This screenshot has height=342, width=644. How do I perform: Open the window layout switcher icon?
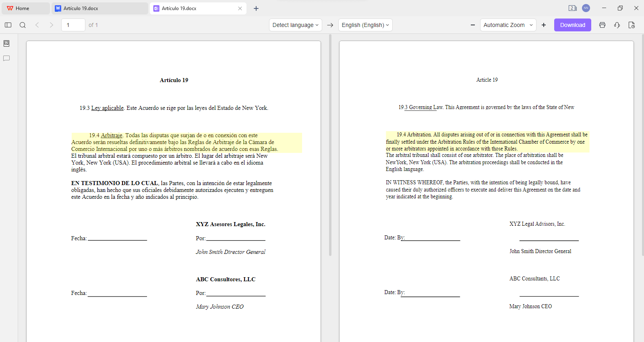(572, 8)
